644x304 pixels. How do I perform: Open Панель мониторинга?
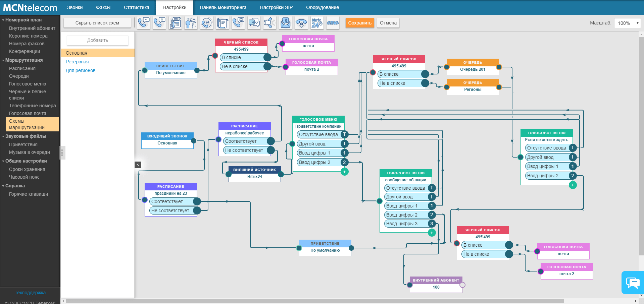tap(223, 7)
